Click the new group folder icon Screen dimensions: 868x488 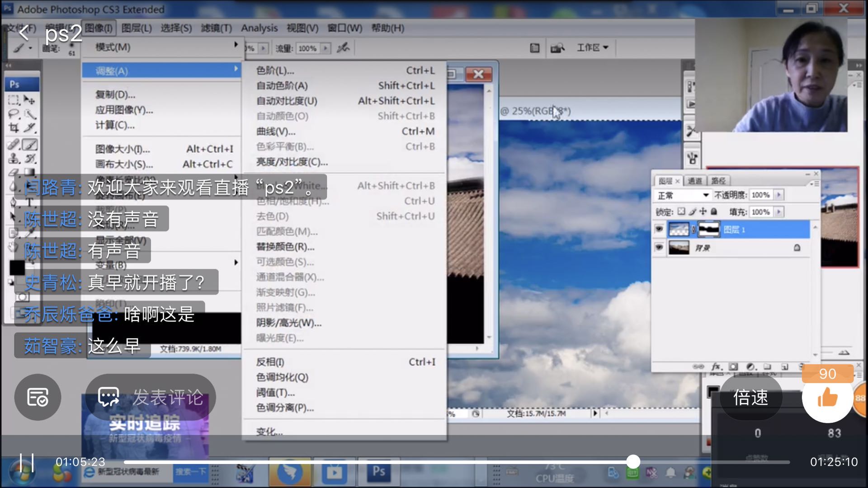(767, 366)
